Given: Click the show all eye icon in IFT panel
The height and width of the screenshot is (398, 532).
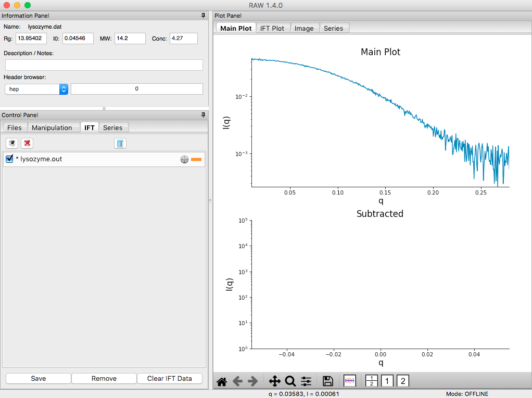Looking at the screenshot, I should (x=12, y=143).
